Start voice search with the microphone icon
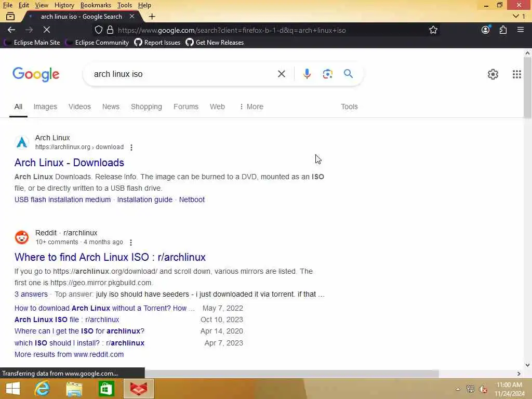The width and height of the screenshot is (532, 399). point(307,74)
